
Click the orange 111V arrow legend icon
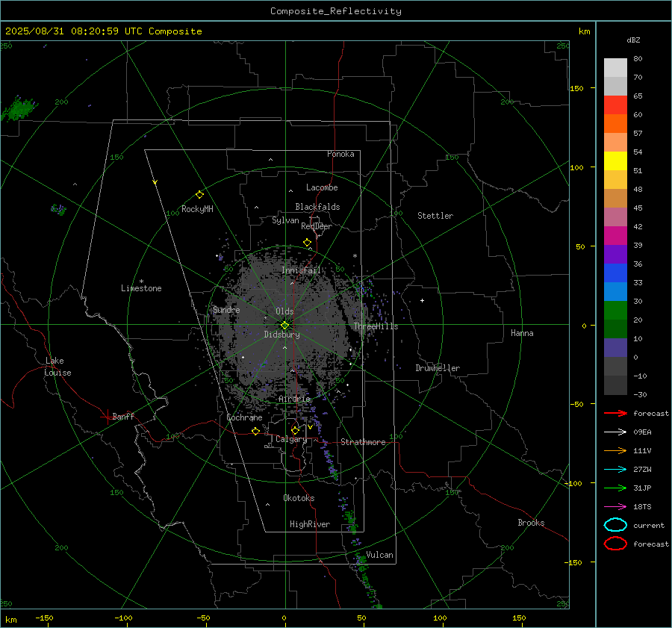[x=615, y=450]
